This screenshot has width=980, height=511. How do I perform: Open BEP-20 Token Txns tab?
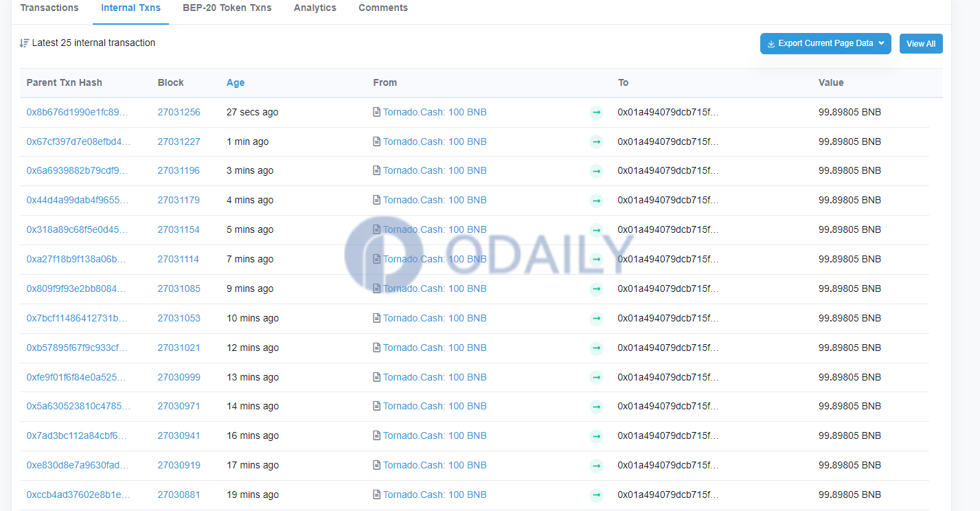coord(227,8)
